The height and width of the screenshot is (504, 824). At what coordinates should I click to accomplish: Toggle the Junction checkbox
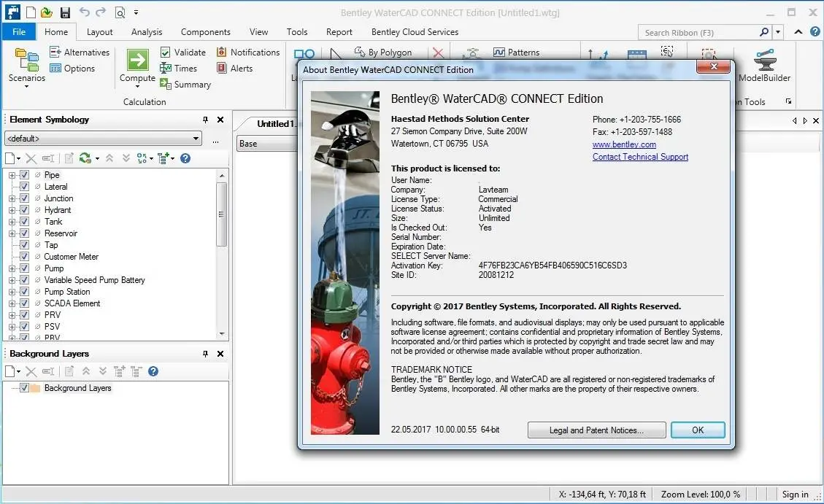coord(24,198)
